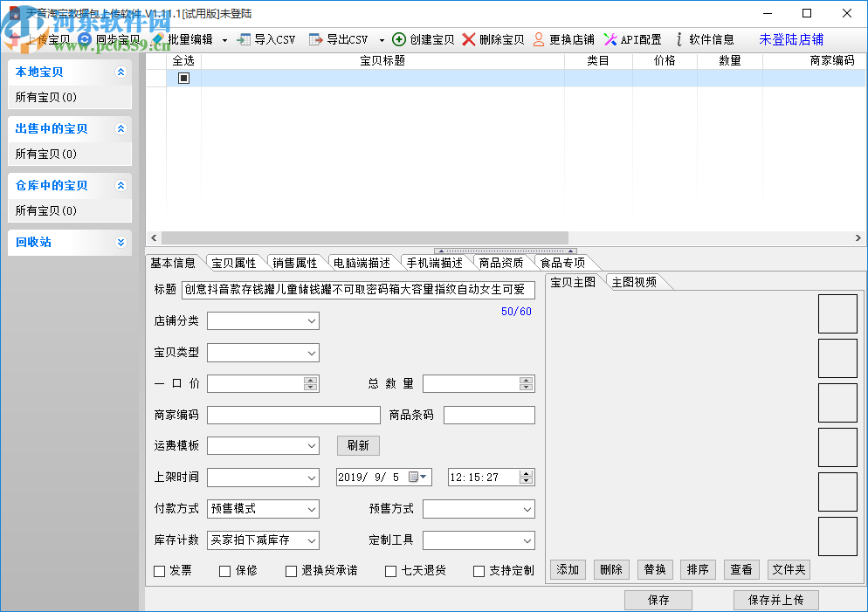
Task: Open the 宝贝类型 dropdown
Action: click(x=263, y=353)
